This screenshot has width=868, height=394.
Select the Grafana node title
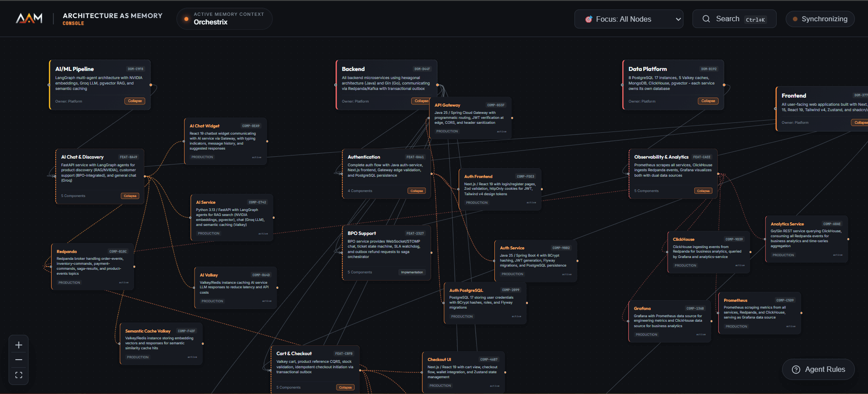(x=642, y=309)
